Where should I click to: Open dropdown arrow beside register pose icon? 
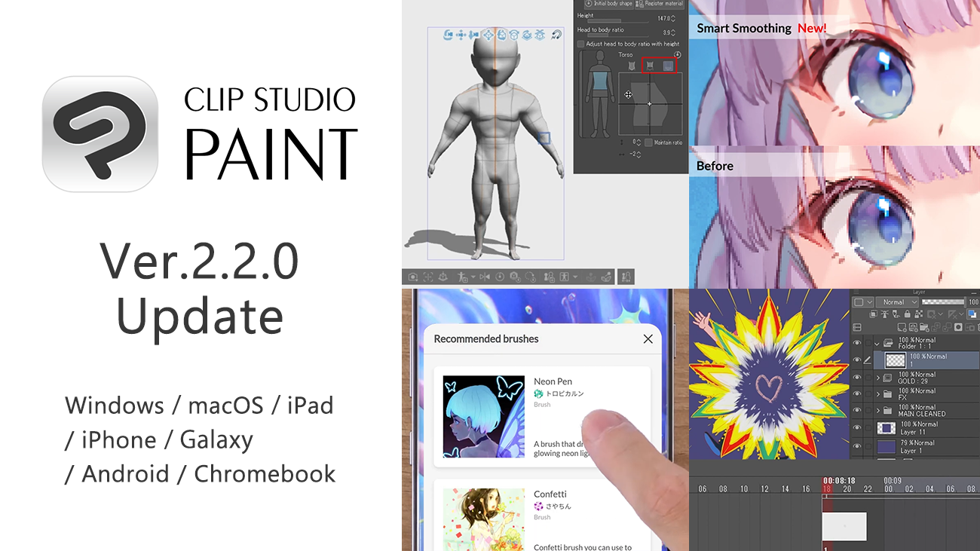pos(473,277)
